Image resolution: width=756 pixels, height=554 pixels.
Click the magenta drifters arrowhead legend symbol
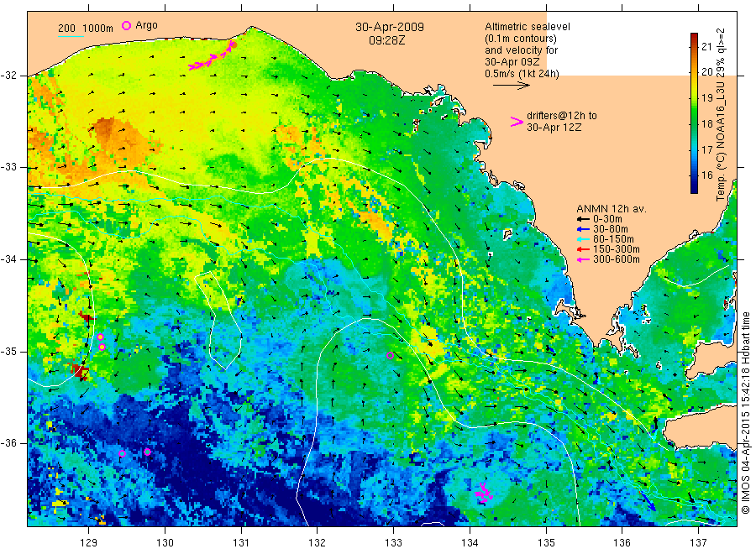[517, 122]
